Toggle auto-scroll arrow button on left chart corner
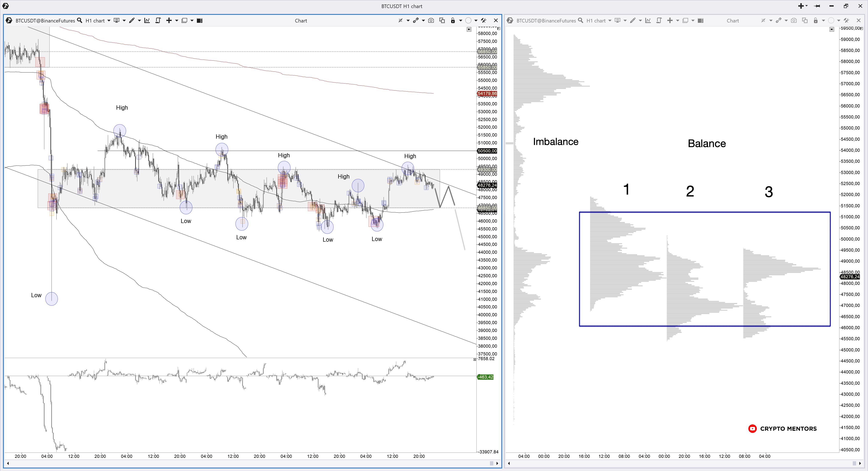The height and width of the screenshot is (471, 868). [469, 29]
